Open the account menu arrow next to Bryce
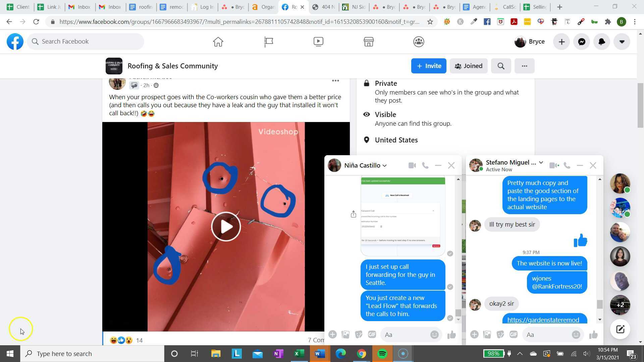 click(622, 42)
